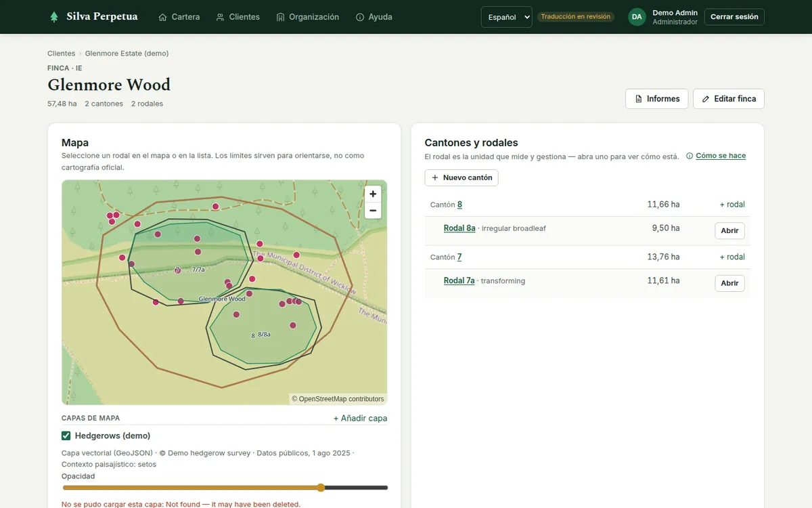Click Clientes in the breadcrumb
Viewport: 812px width, 508px height.
tap(62, 54)
